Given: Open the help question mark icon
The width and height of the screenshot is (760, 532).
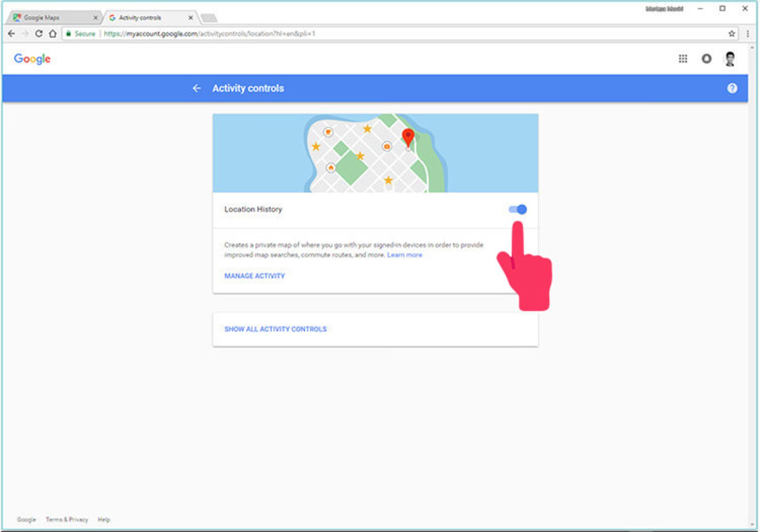Looking at the screenshot, I should coord(732,88).
